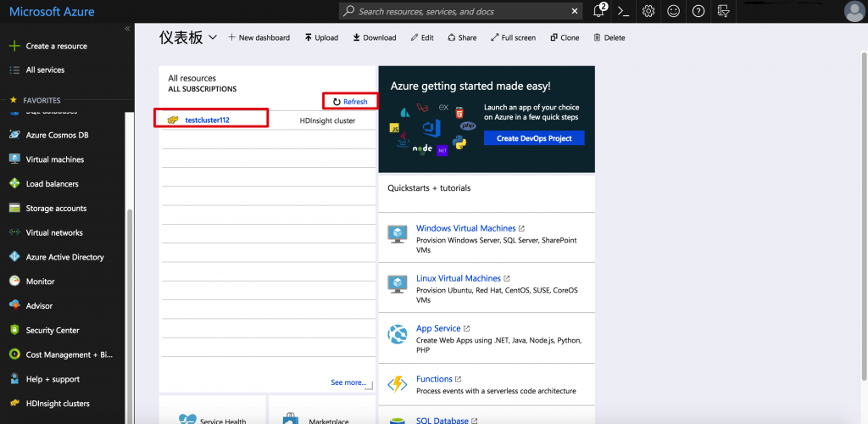Click Upload in dashboard toolbar

coord(321,37)
